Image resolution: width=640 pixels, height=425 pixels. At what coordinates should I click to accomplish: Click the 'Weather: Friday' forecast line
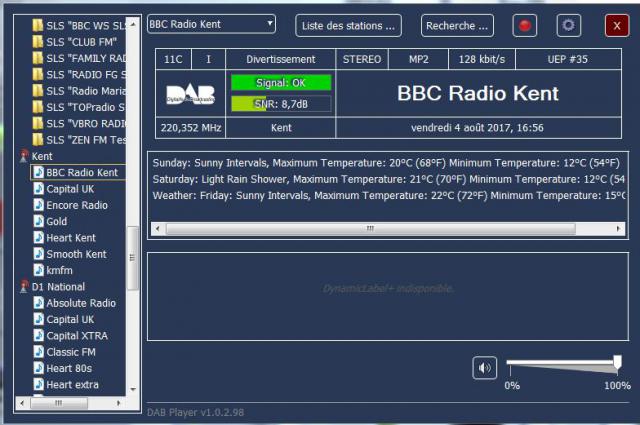[389, 196]
